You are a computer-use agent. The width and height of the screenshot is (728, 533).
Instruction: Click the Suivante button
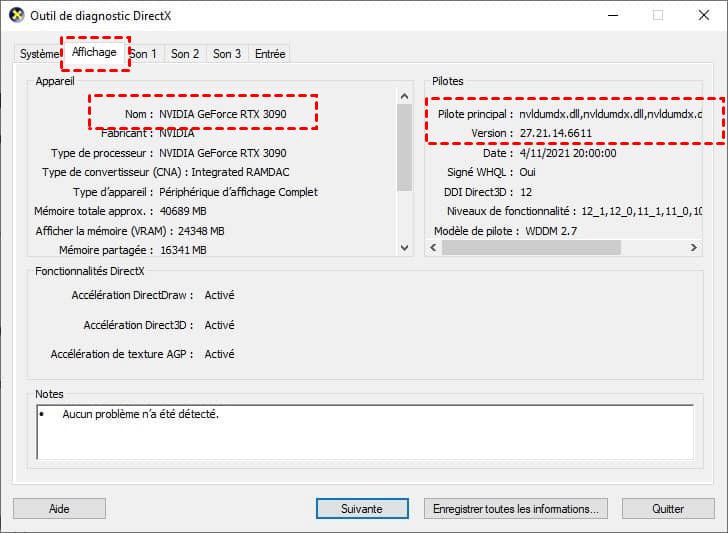(362, 509)
